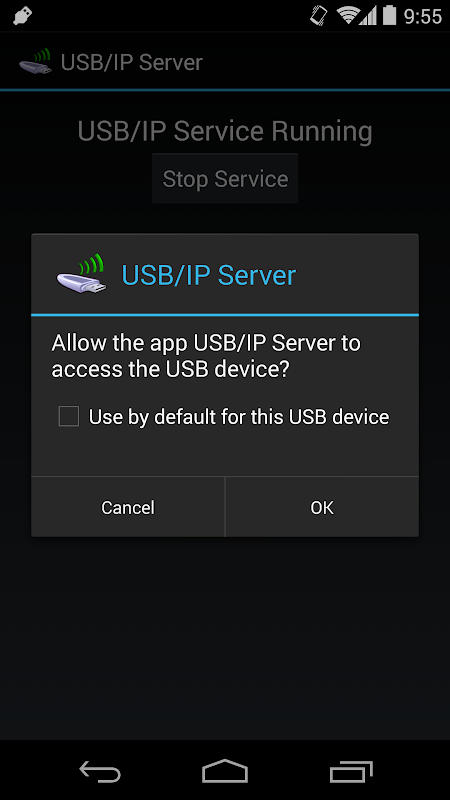Tap the clock showing 9:55
This screenshot has height=800, width=450.
422,16
